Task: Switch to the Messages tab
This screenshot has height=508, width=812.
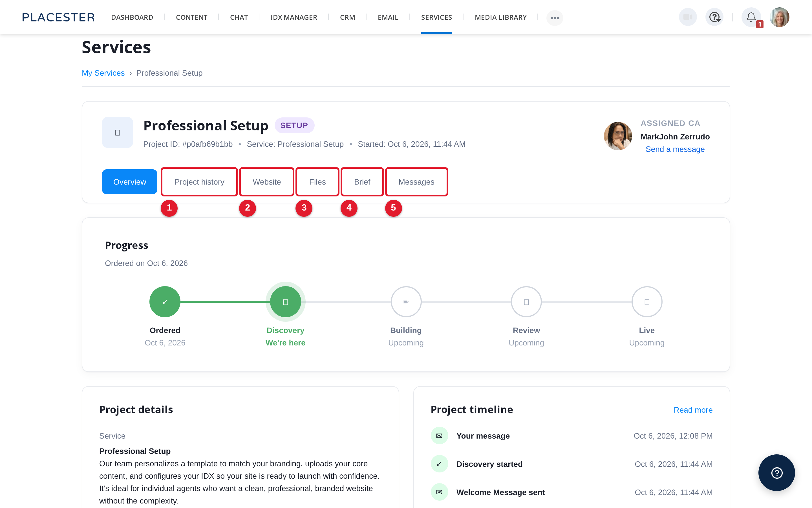Action: point(416,182)
